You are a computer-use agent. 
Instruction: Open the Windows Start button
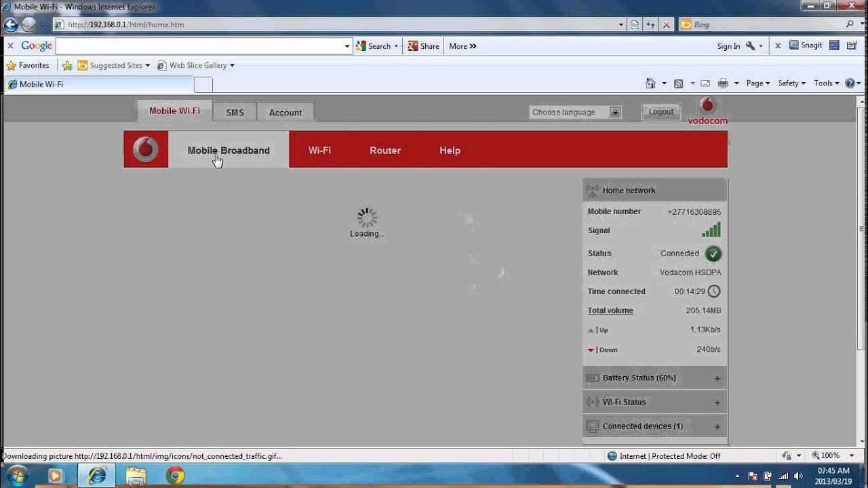[x=17, y=475]
